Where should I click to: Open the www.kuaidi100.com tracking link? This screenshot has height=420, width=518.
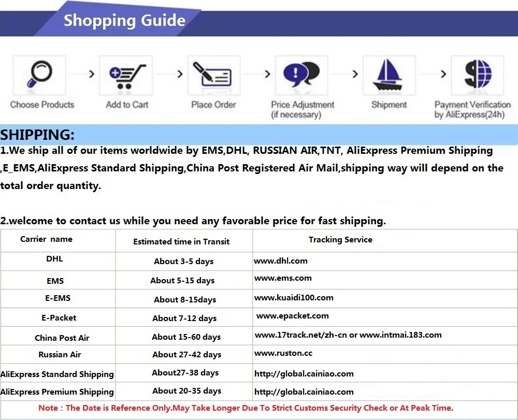click(x=294, y=297)
